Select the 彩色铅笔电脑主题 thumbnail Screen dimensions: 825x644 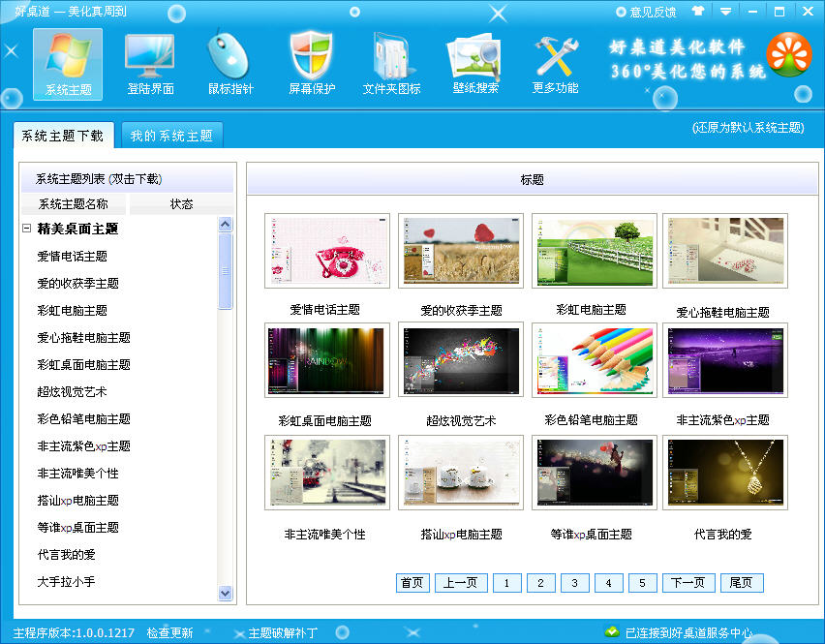click(594, 360)
